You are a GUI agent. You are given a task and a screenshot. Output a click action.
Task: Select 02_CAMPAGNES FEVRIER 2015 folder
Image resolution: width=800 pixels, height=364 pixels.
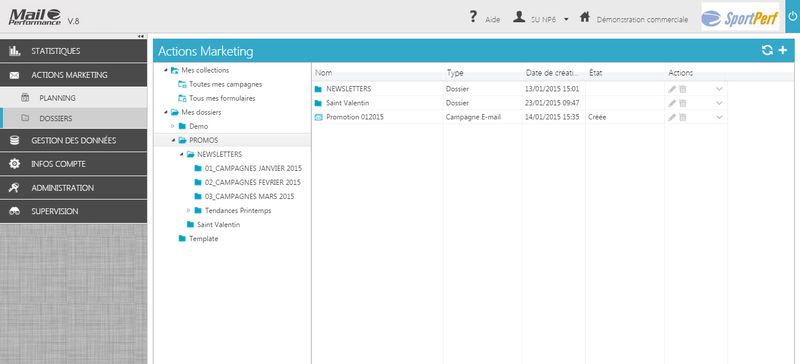pyautogui.click(x=253, y=182)
